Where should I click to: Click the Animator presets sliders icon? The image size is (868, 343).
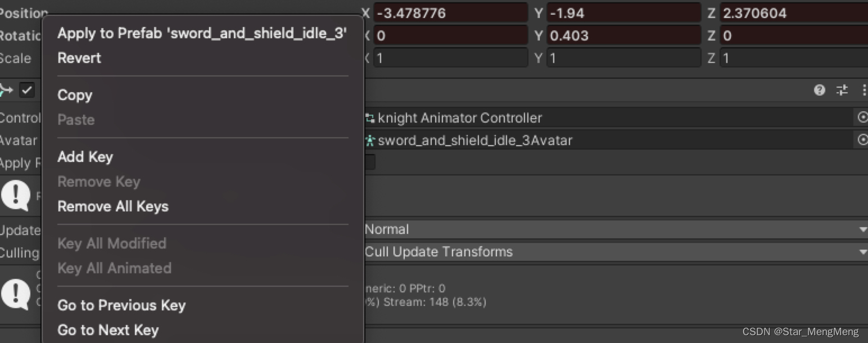click(x=842, y=90)
